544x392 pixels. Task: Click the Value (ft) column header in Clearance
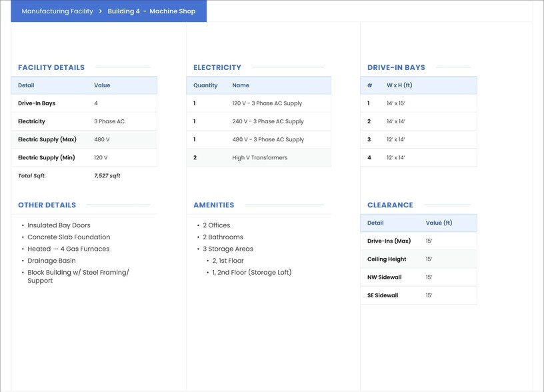click(439, 223)
